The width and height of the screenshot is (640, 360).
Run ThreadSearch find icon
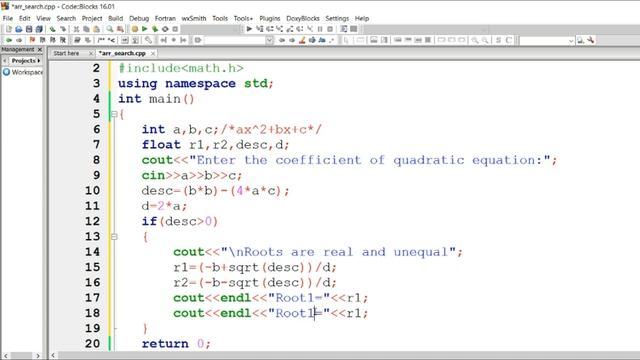pos(580,40)
